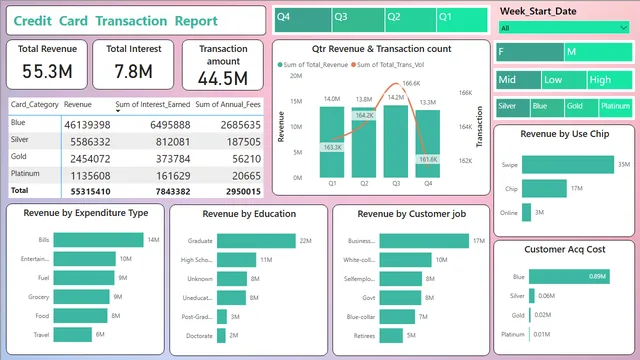
Task: Click the Q1 revenue bar 14.0M
Action: tap(332, 142)
